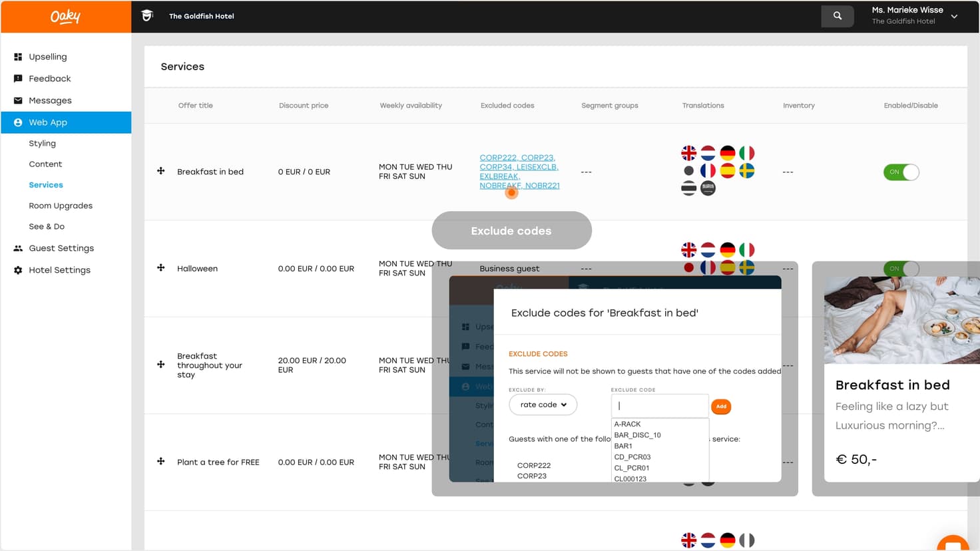Screen dimensions: 980x551
Task: Open the Styling submenu item
Action: tap(42, 143)
